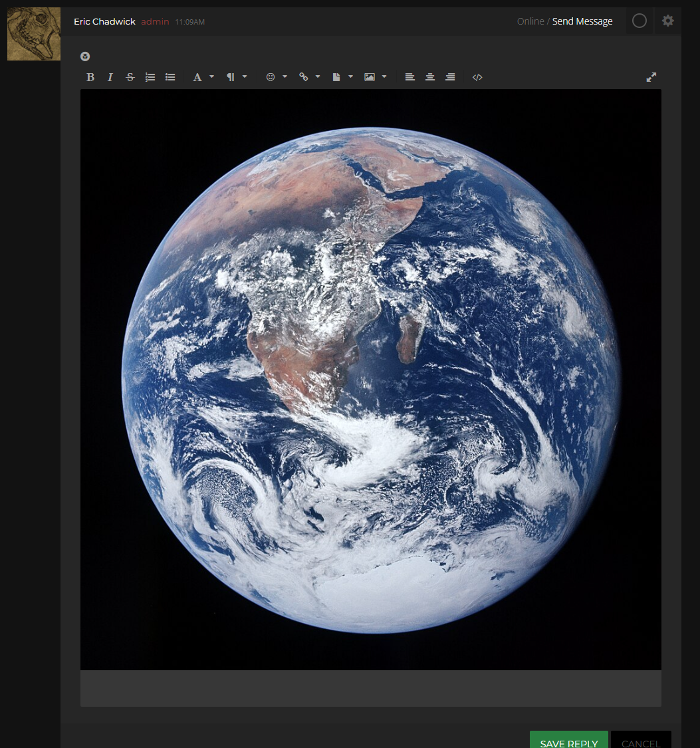
Task: Apply italic formatting
Action: click(110, 77)
